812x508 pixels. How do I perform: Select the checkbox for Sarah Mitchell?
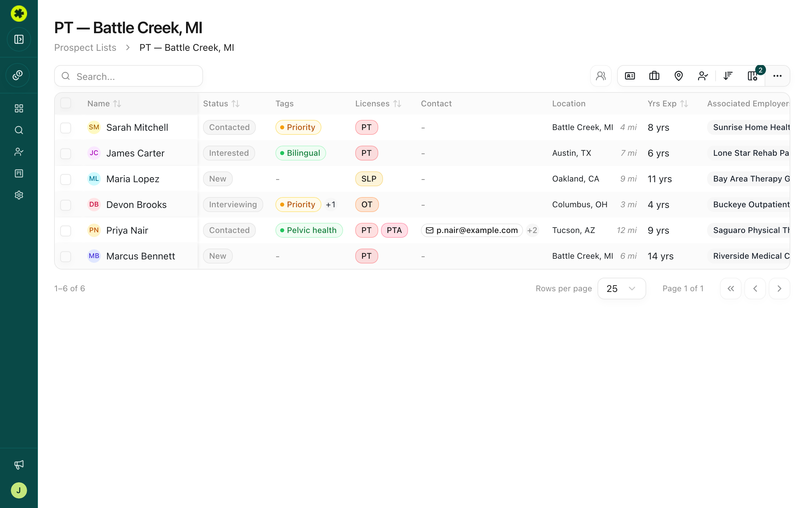[x=66, y=128]
